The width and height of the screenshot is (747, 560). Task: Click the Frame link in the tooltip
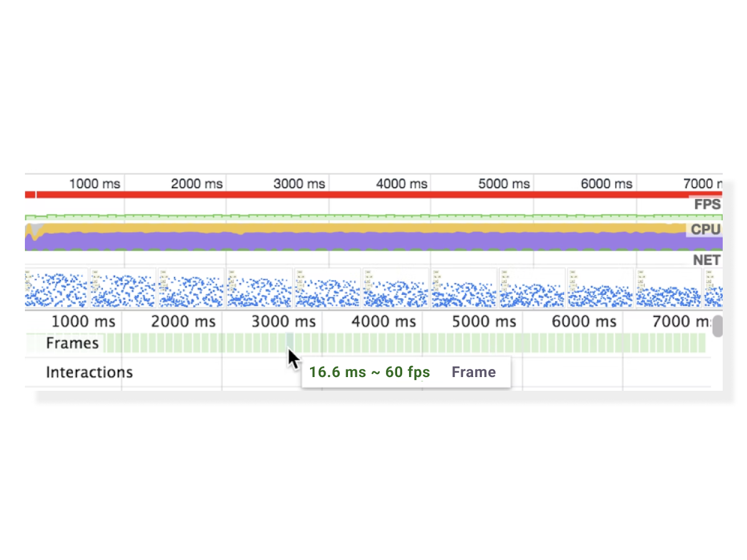[x=474, y=371]
